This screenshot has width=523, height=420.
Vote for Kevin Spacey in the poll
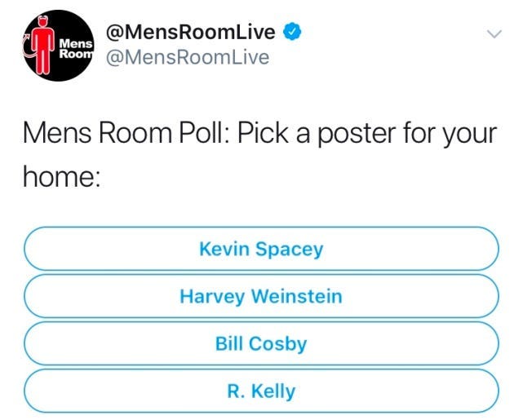click(261, 249)
